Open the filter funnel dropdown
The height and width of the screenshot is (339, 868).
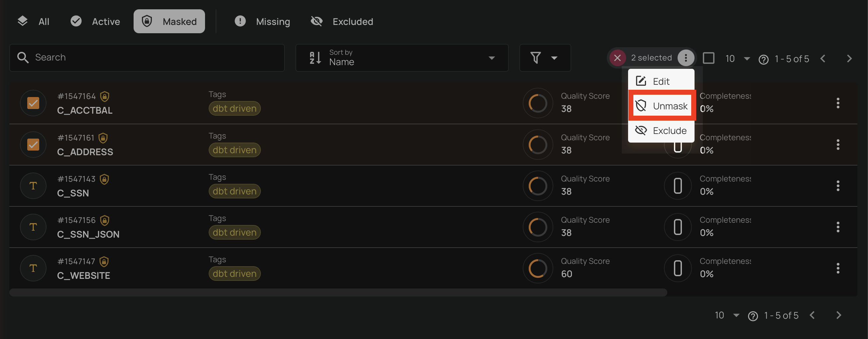[545, 57]
